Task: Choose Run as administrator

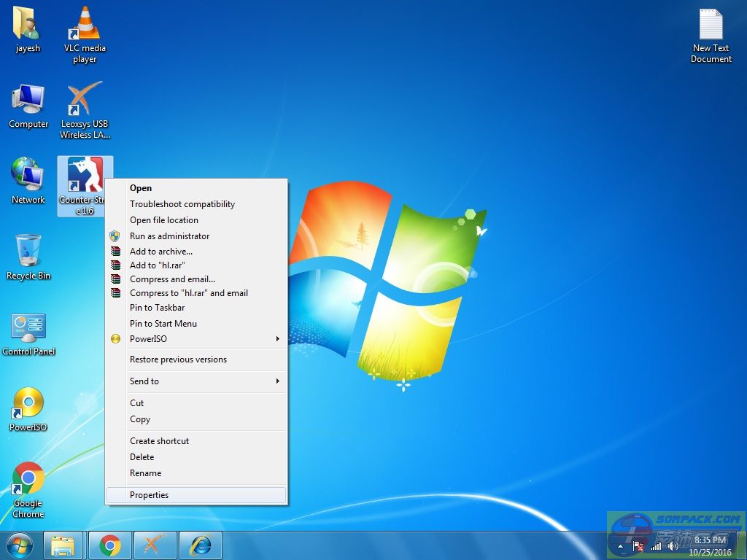Action: point(169,236)
